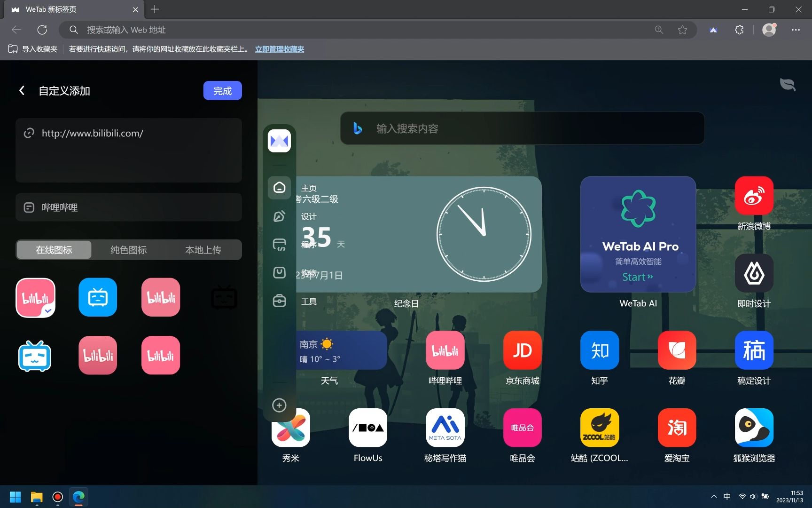This screenshot has width=812, height=508.
Task: Select the 工具 toolbox sidebar icon
Action: [279, 301]
